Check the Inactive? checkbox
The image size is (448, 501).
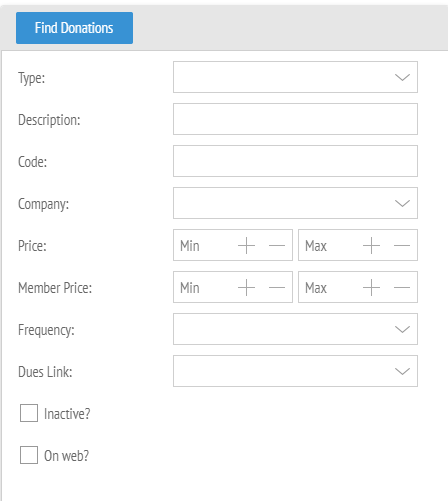click(29, 413)
